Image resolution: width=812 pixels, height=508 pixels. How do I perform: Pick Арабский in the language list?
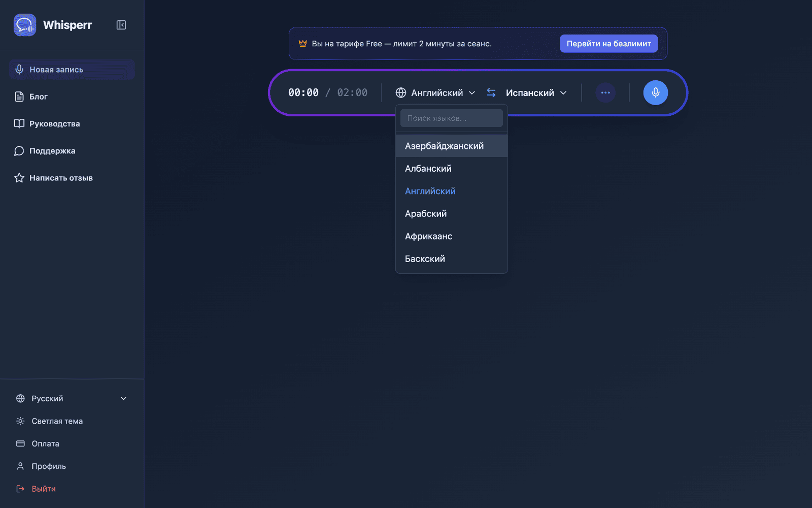[452, 213]
